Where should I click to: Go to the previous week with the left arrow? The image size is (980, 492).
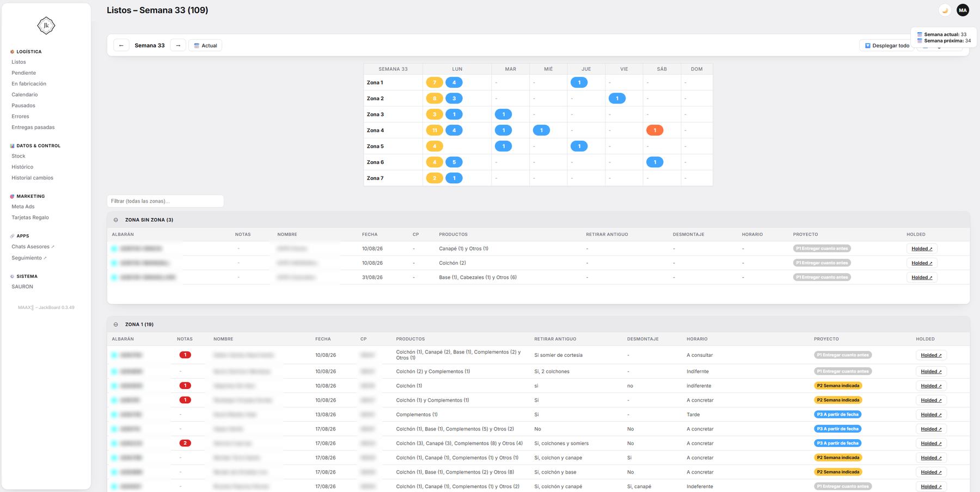[121, 46]
